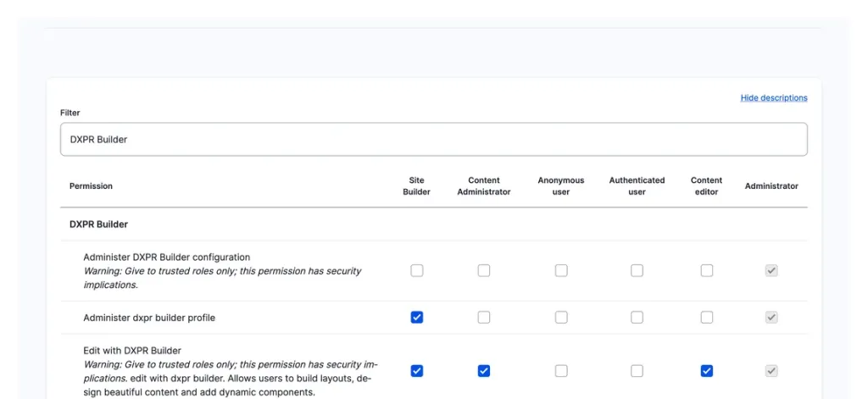Disable Edit with DXPR Builder for Content editor
This screenshot has width=868, height=399.
coord(707,371)
